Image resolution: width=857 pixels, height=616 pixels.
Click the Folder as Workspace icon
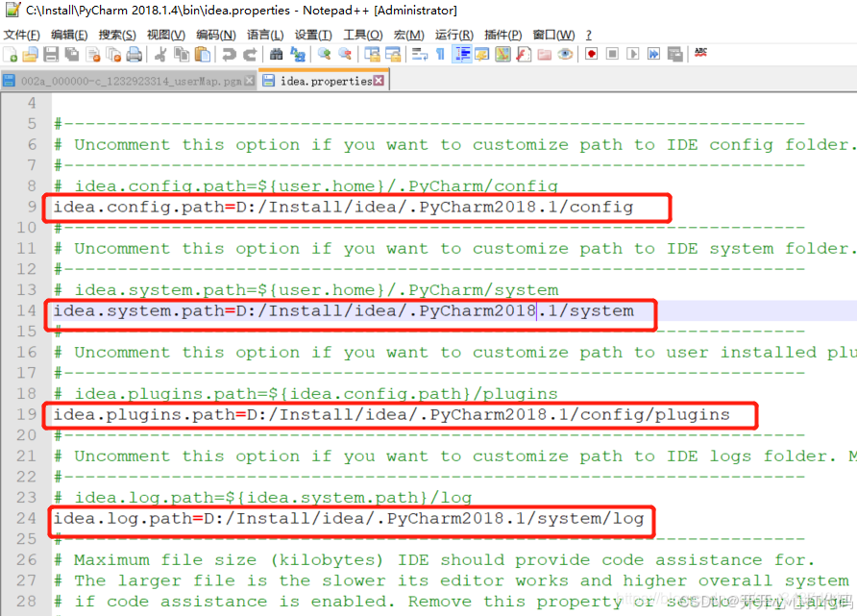click(x=545, y=54)
